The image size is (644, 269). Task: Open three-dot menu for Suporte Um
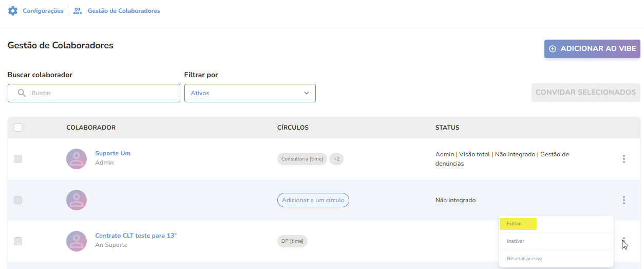pyautogui.click(x=623, y=159)
